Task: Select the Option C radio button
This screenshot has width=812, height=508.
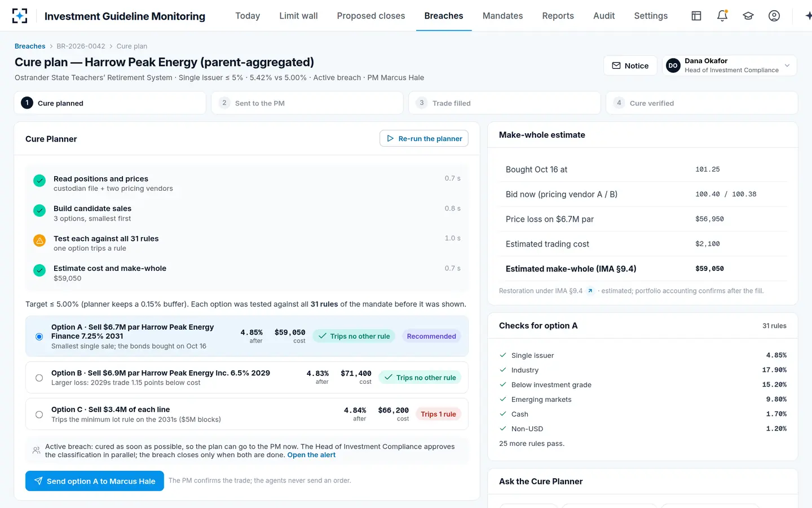Action: [39, 414]
